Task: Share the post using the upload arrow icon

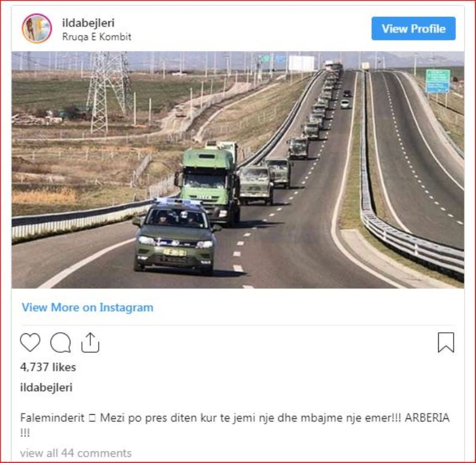Action: (x=90, y=342)
